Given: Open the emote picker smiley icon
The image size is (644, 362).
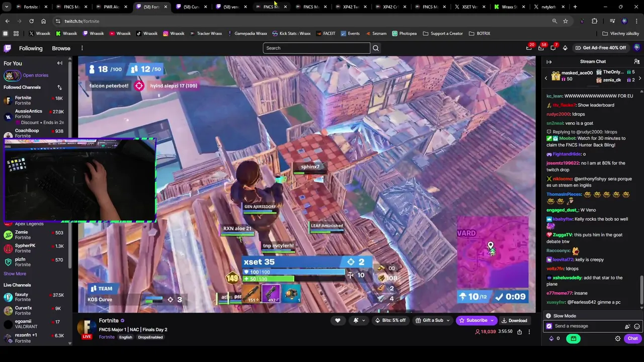Looking at the screenshot, I should click(637, 326).
